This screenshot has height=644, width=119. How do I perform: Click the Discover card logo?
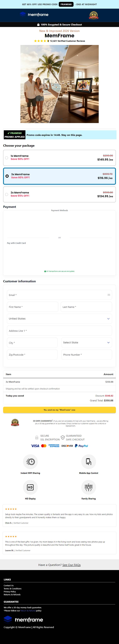[67, 446]
